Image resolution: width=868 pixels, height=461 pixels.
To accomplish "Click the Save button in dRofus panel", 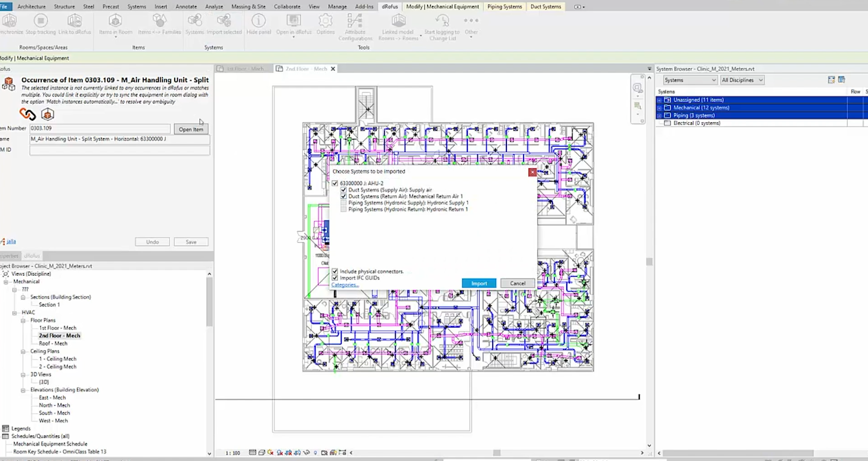I will click(x=191, y=242).
